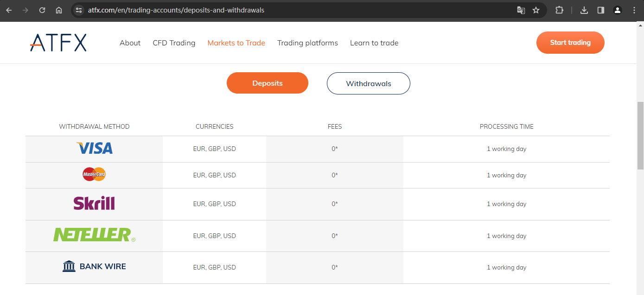The image size is (644, 295).
Task: Click the MasterCard processing time cell
Action: [x=507, y=175]
